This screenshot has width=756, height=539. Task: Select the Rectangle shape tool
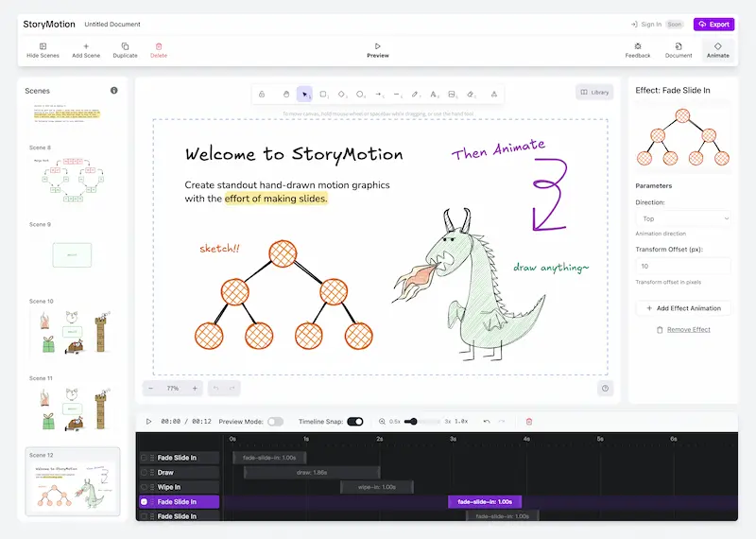(323, 95)
